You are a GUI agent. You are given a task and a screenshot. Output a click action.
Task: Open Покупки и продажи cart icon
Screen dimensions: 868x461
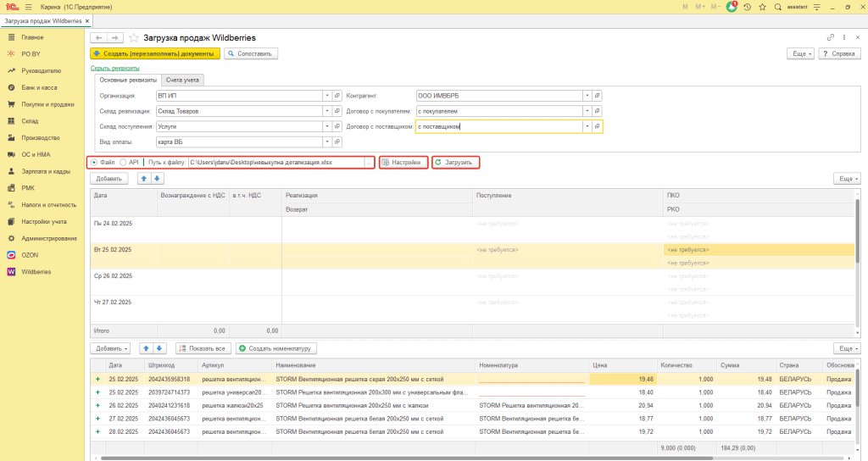[x=11, y=104]
